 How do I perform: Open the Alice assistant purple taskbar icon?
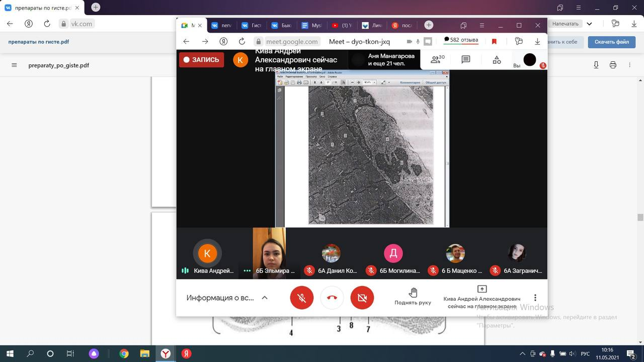click(94, 353)
